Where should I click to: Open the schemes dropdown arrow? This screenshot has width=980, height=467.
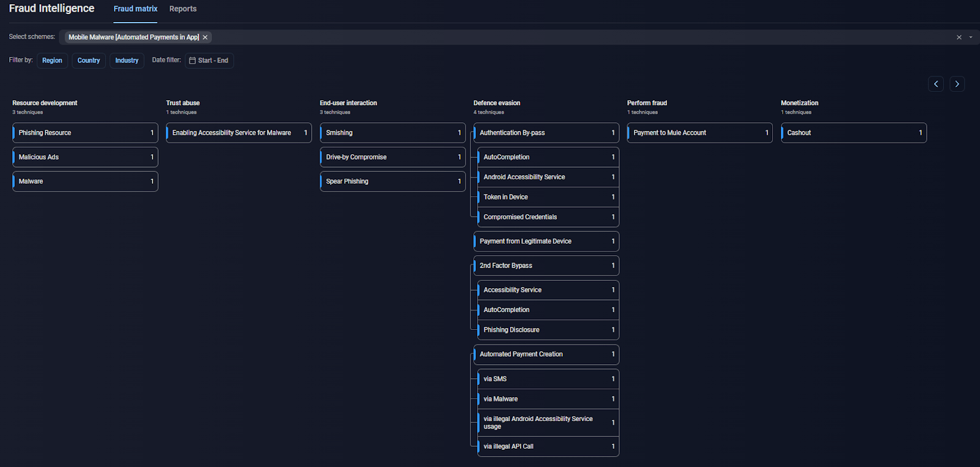971,37
